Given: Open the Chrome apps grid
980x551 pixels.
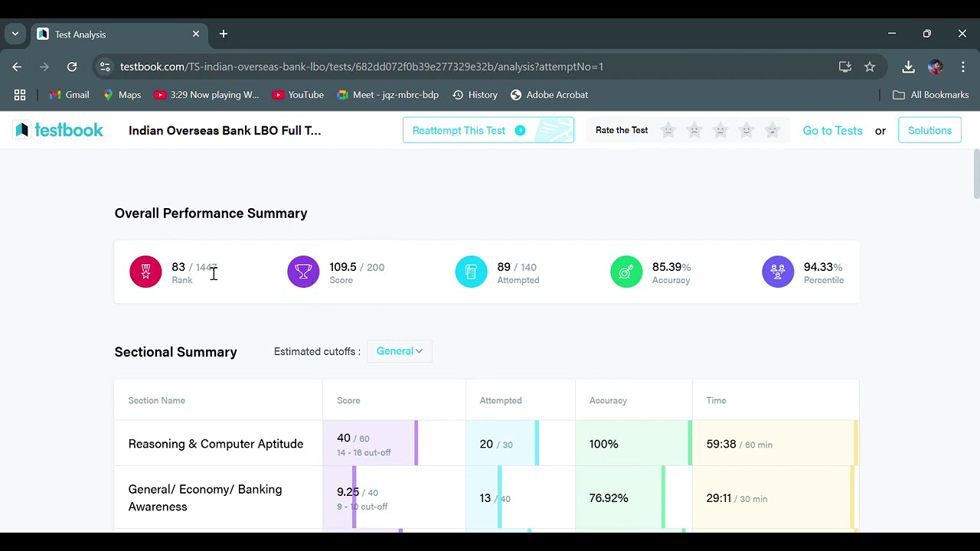Looking at the screenshot, I should [20, 95].
